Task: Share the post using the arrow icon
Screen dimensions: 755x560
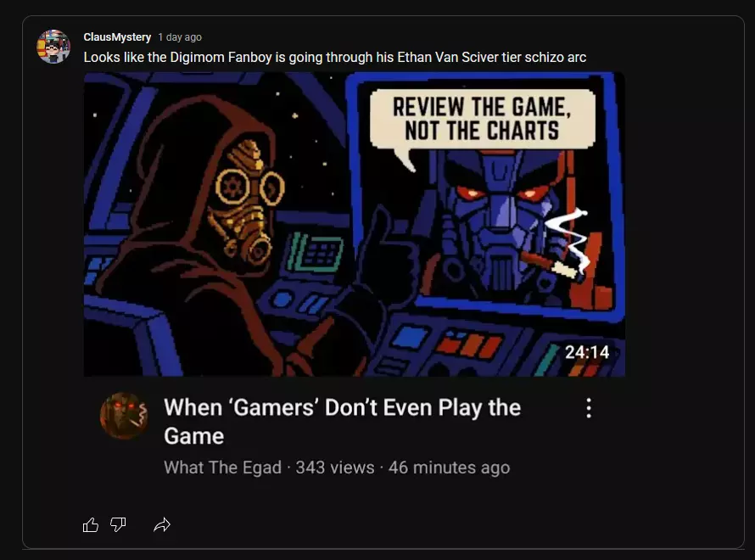Action: (162, 524)
